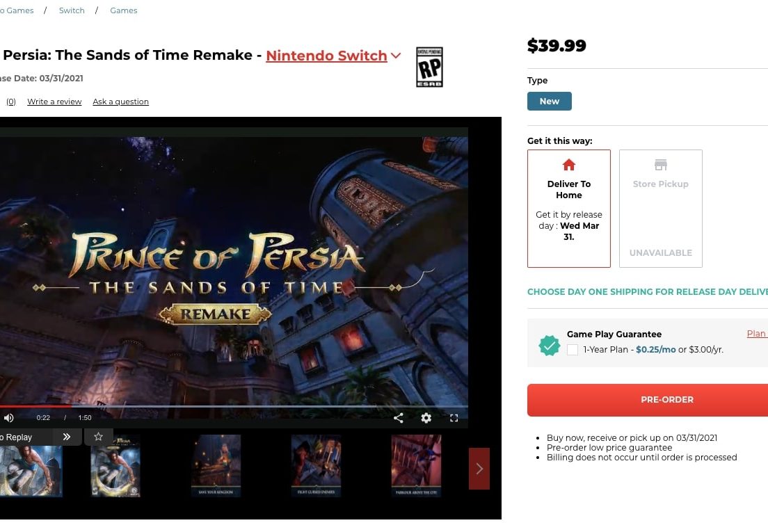
Task: Open video settings gear
Action: click(426, 418)
